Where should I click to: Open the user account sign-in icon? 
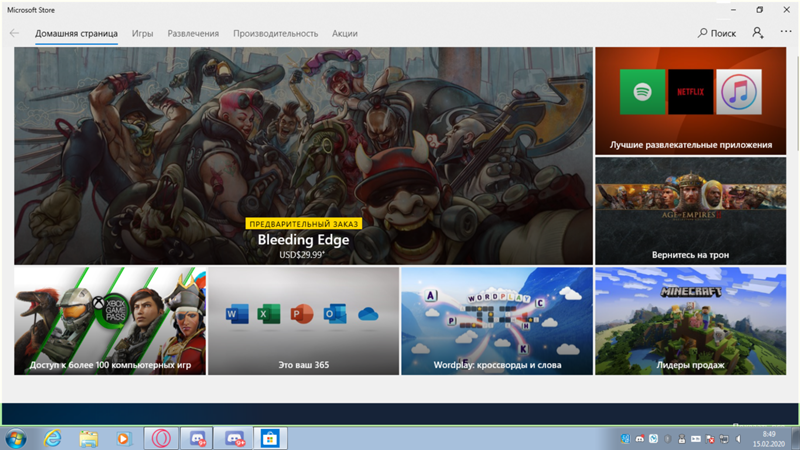tap(758, 33)
